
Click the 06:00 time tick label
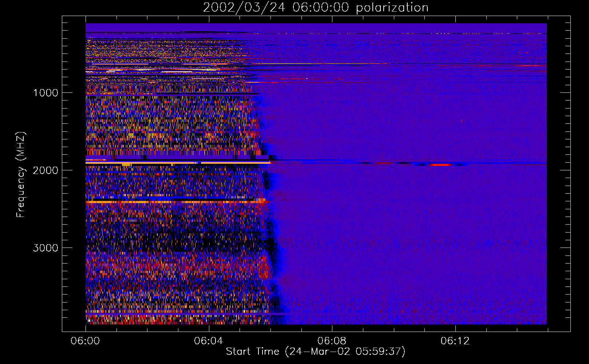coord(85,341)
